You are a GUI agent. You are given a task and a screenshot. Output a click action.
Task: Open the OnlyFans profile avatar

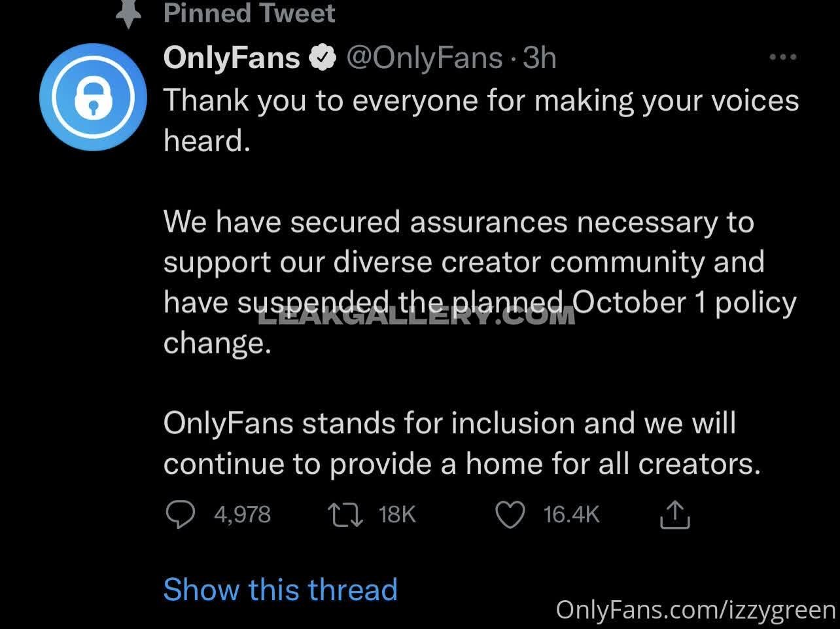(x=93, y=98)
